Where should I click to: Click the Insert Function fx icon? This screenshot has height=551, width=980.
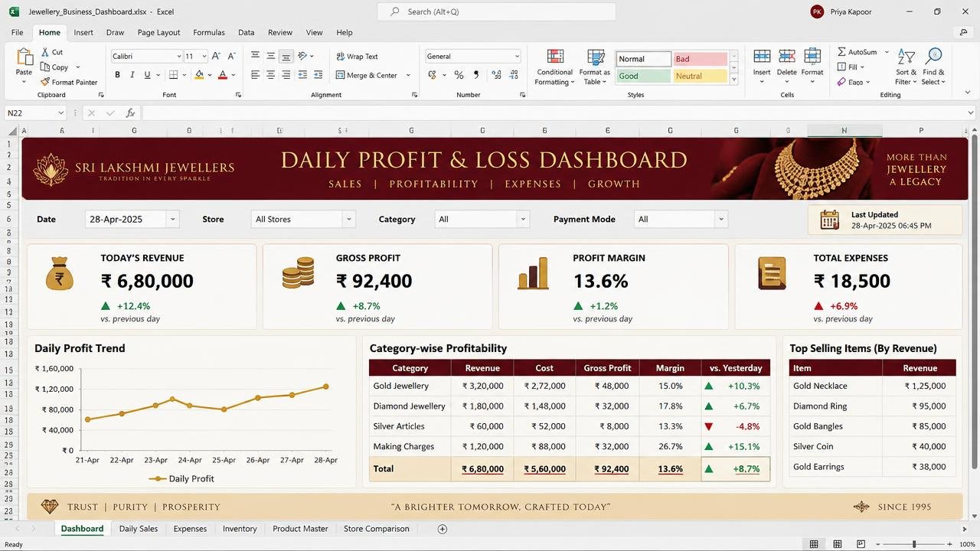click(x=131, y=112)
